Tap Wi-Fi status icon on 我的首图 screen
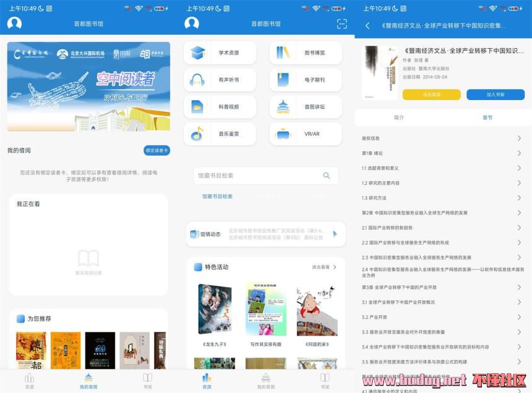The image size is (532, 393). [139, 9]
